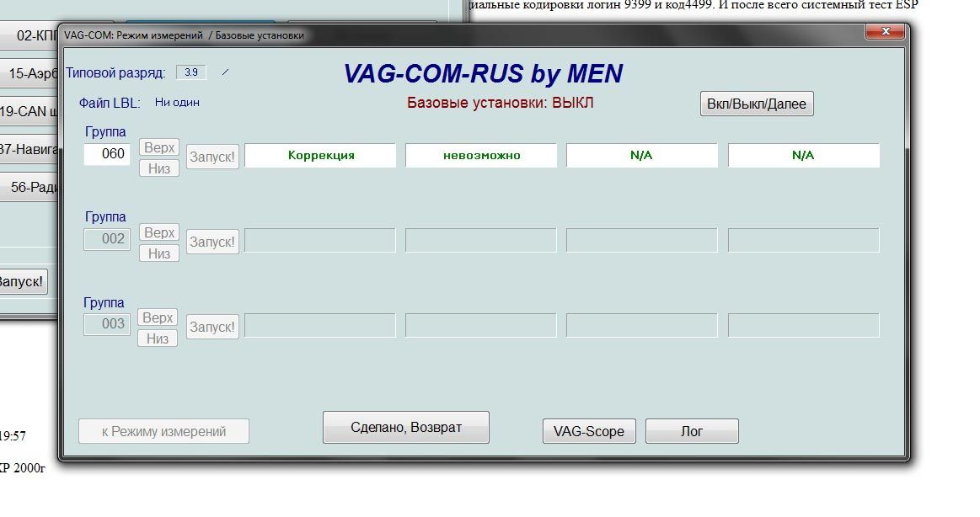This screenshot has width=980, height=517.
Task: Click the Ни один LBL file text
Action: [177, 103]
